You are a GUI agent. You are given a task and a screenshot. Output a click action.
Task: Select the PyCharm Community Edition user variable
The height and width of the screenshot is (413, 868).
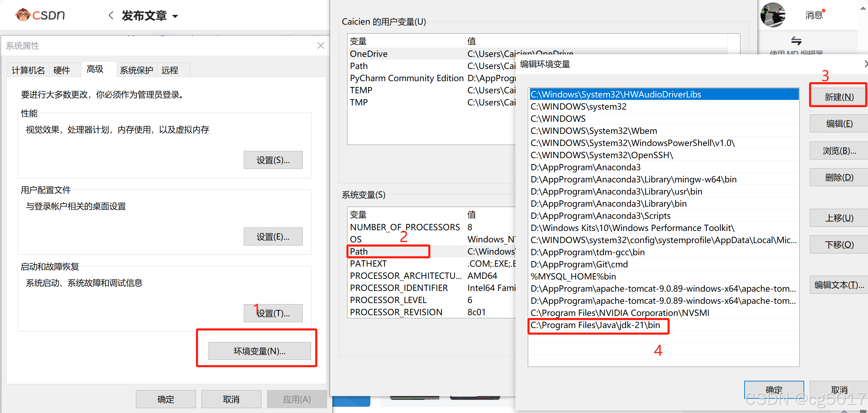pos(406,78)
